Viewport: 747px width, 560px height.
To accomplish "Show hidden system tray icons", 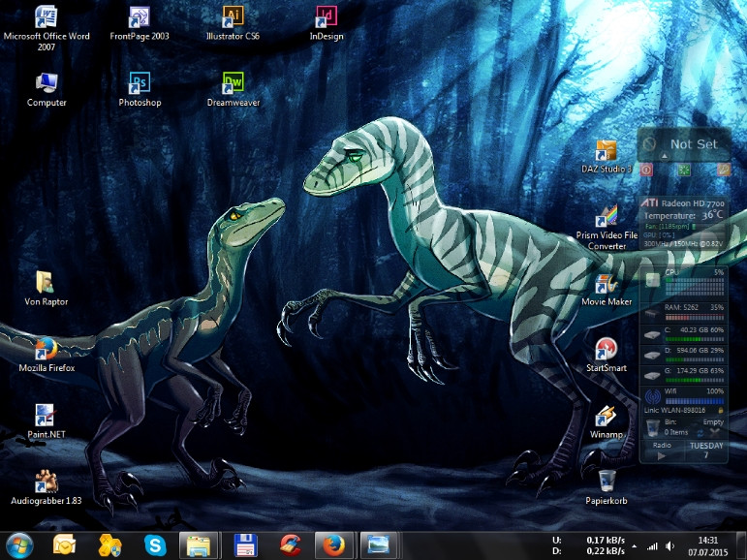I will (634, 546).
